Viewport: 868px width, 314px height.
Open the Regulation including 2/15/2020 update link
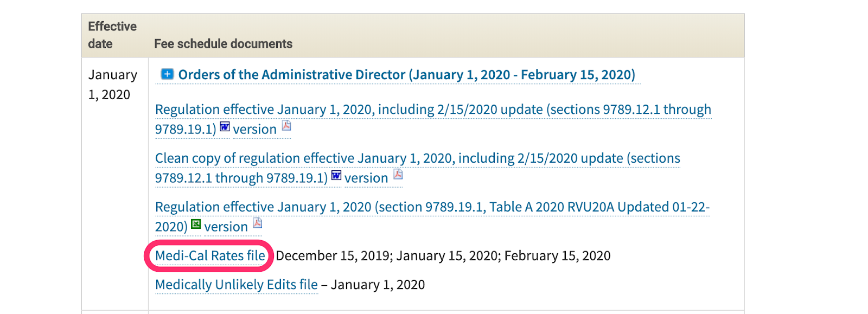[x=433, y=119]
